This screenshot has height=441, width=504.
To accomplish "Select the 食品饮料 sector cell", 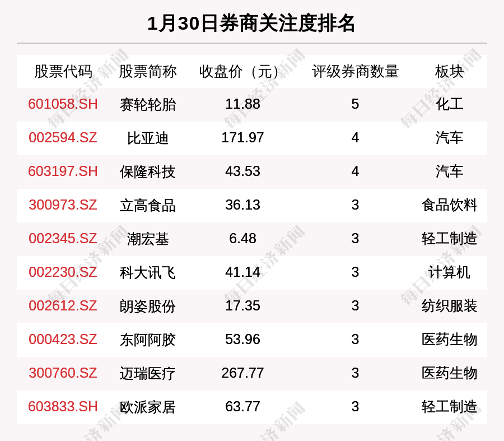I will click(x=449, y=205).
